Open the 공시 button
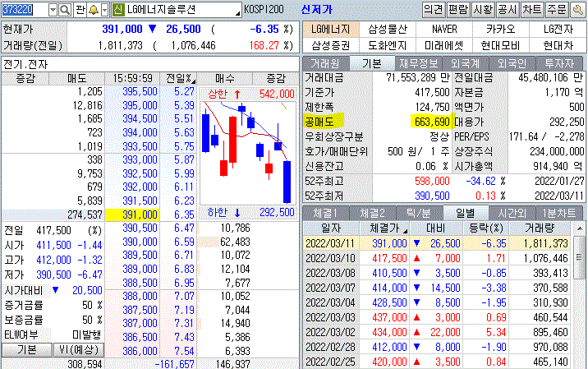The height and width of the screenshot is (369, 588). [x=508, y=9]
